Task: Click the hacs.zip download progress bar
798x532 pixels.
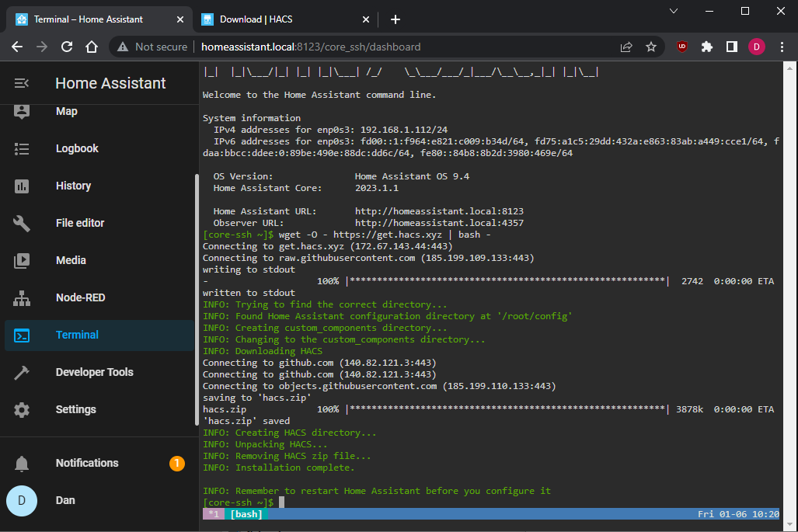Action: [x=507, y=409]
